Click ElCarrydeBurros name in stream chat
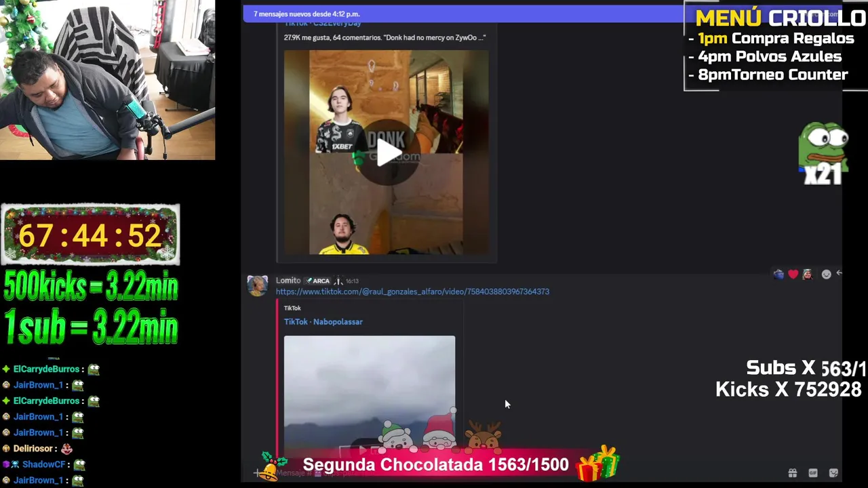Viewport: 868px width, 488px height. 47,369
